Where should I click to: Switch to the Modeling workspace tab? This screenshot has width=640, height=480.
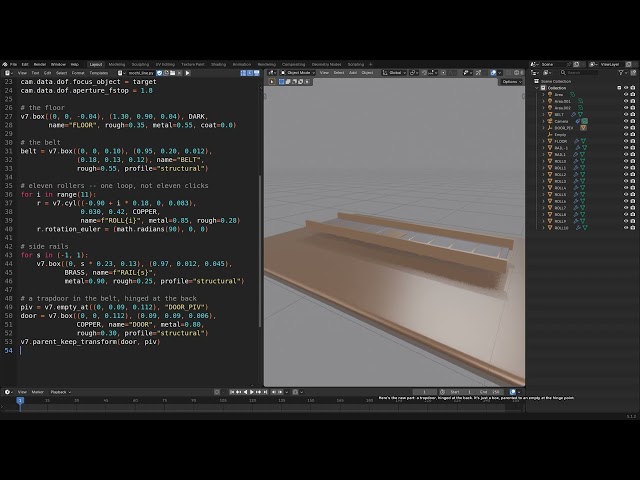coord(117,64)
